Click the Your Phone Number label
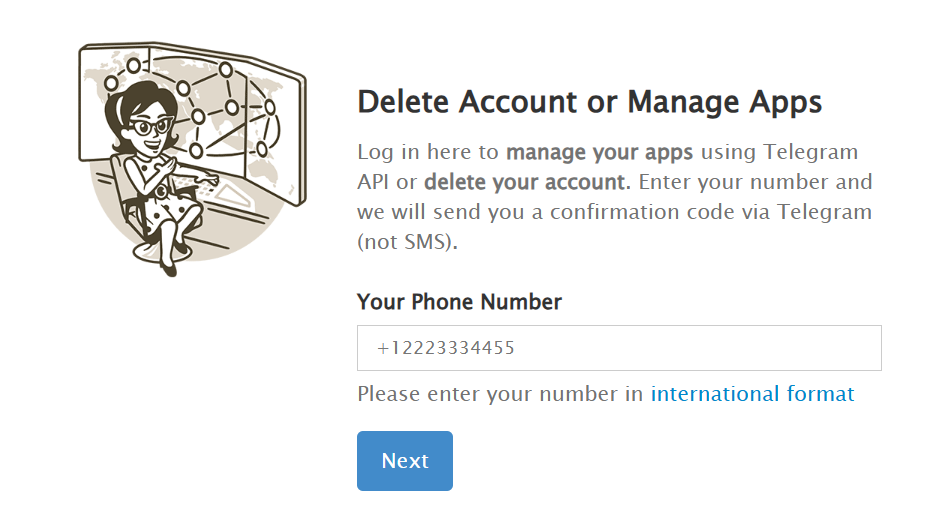 click(x=459, y=302)
